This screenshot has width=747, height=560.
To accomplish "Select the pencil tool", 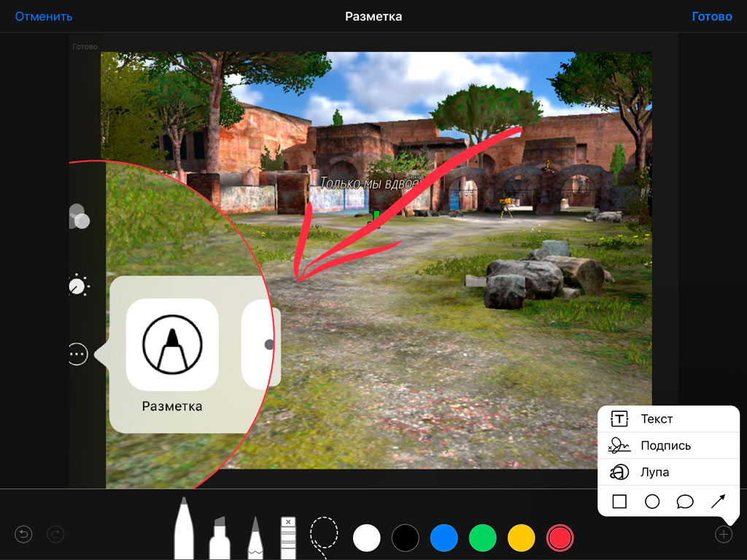I will (255, 537).
